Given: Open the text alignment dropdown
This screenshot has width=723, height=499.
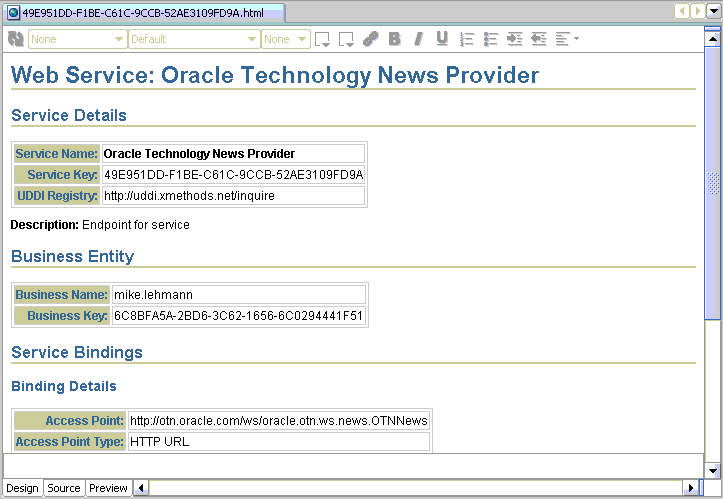Looking at the screenshot, I should [567, 39].
